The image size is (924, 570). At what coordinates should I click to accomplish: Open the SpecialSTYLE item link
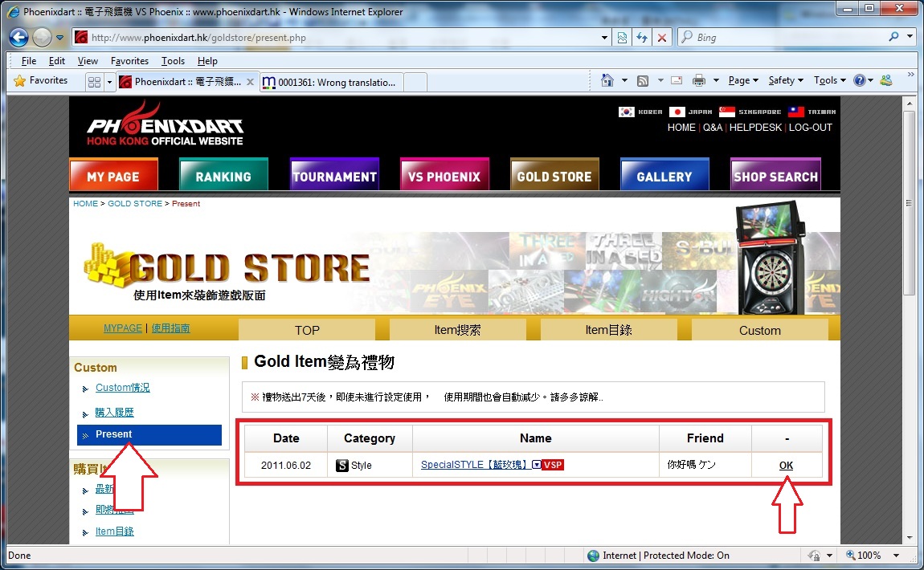(x=474, y=465)
